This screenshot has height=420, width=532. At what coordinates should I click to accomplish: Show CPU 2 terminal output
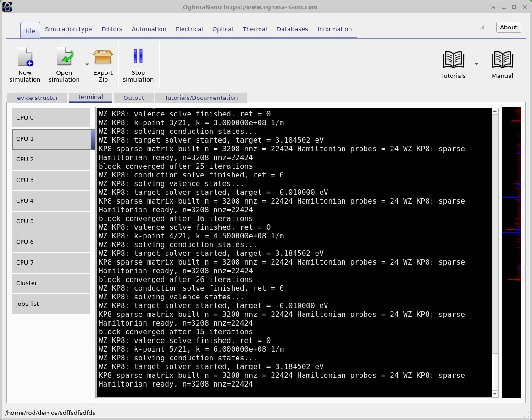coord(51,160)
